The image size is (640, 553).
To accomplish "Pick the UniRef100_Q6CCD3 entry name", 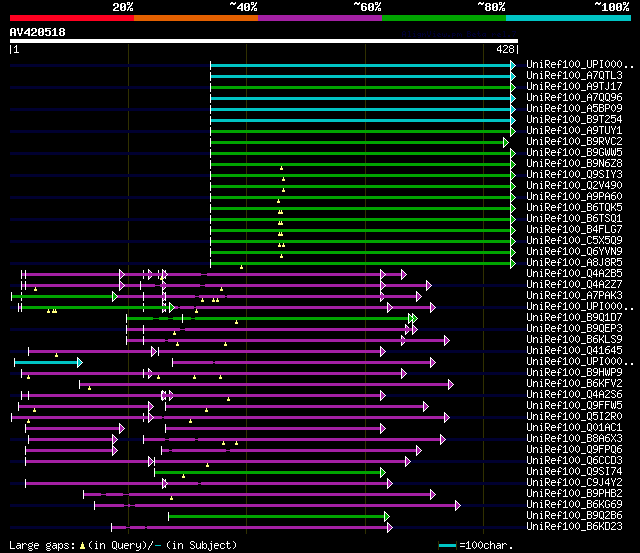I will [x=574, y=461].
